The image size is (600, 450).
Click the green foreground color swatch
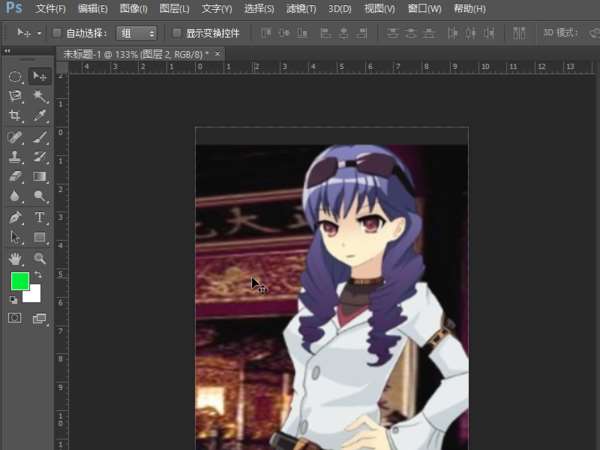click(x=18, y=280)
